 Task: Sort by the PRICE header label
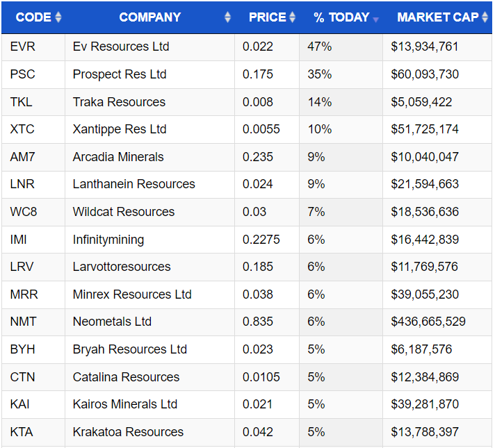point(267,17)
